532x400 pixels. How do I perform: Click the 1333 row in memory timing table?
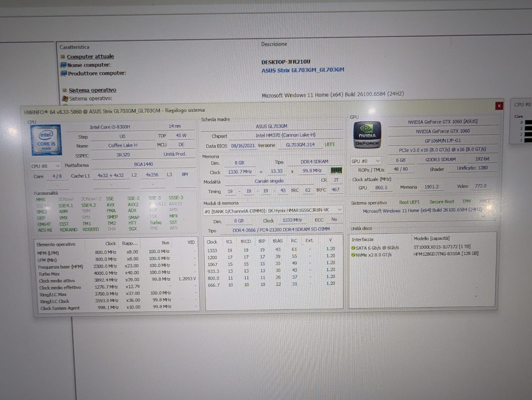click(273, 250)
